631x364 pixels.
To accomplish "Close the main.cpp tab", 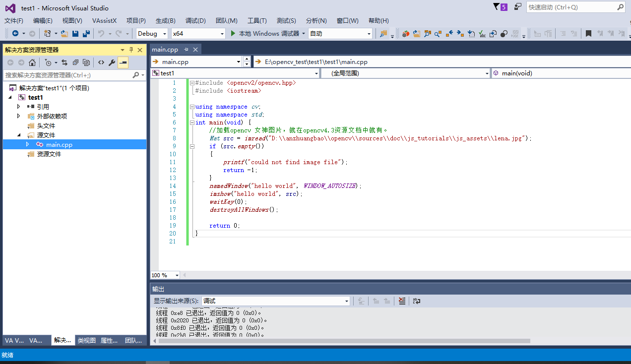I will tap(195, 50).
